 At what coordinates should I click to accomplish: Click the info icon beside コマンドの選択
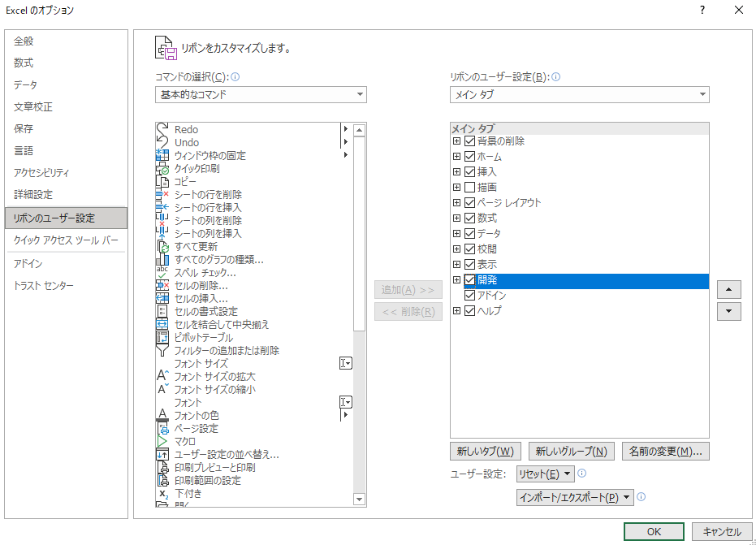point(235,76)
